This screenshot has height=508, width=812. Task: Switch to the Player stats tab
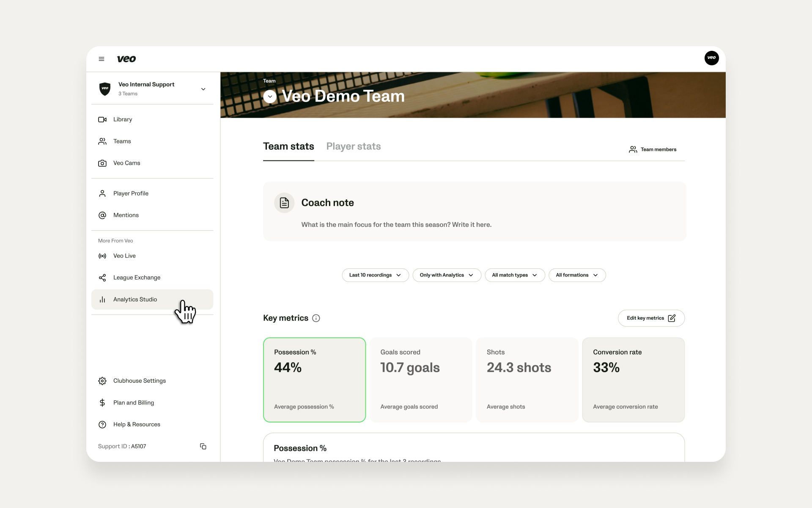pyautogui.click(x=354, y=146)
